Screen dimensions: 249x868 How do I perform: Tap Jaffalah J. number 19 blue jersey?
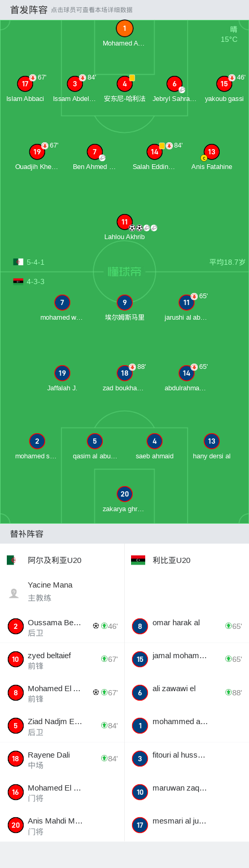[x=62, y=373]
